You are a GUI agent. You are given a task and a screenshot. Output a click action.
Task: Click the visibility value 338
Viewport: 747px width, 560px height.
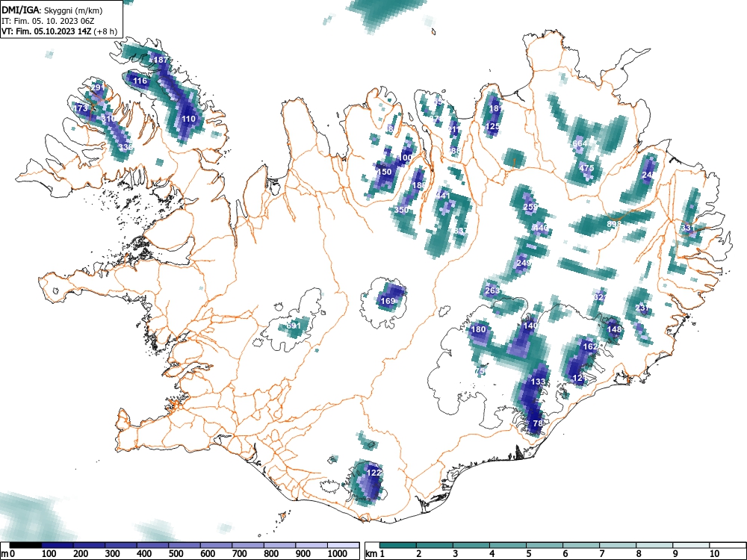click(125, 147)
